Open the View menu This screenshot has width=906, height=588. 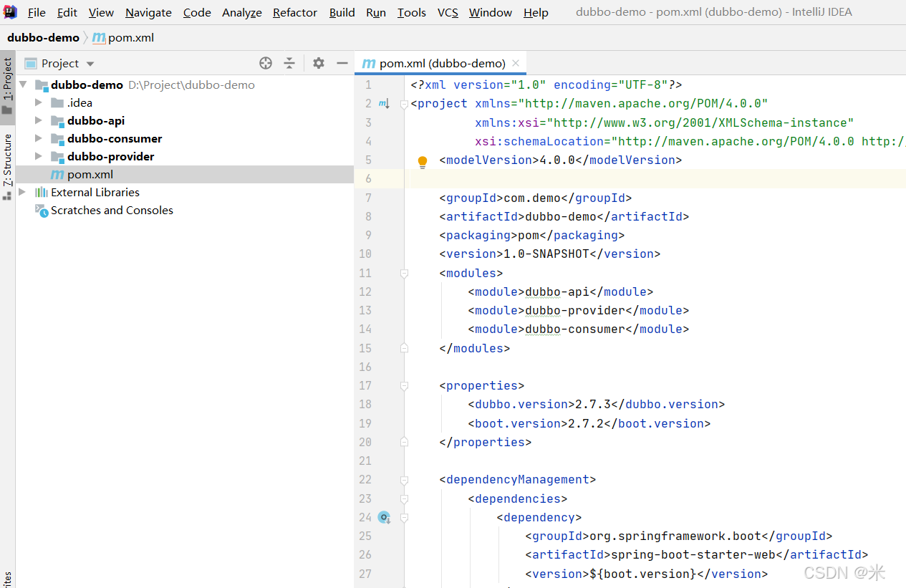(101, 12)
